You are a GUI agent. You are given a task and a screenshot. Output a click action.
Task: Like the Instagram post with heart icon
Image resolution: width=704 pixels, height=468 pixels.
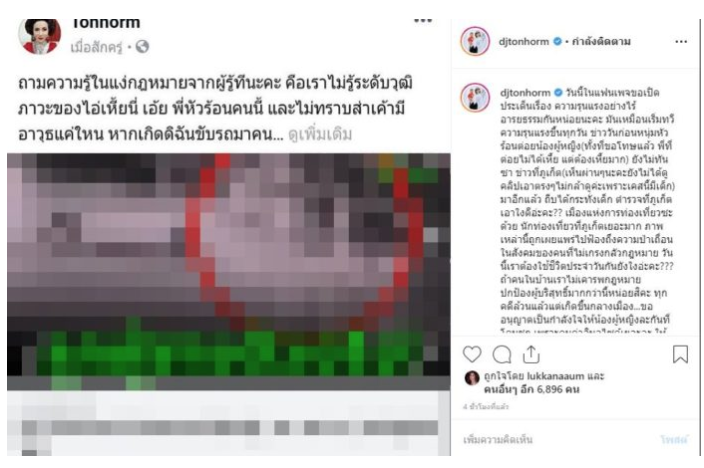(472, 354)
